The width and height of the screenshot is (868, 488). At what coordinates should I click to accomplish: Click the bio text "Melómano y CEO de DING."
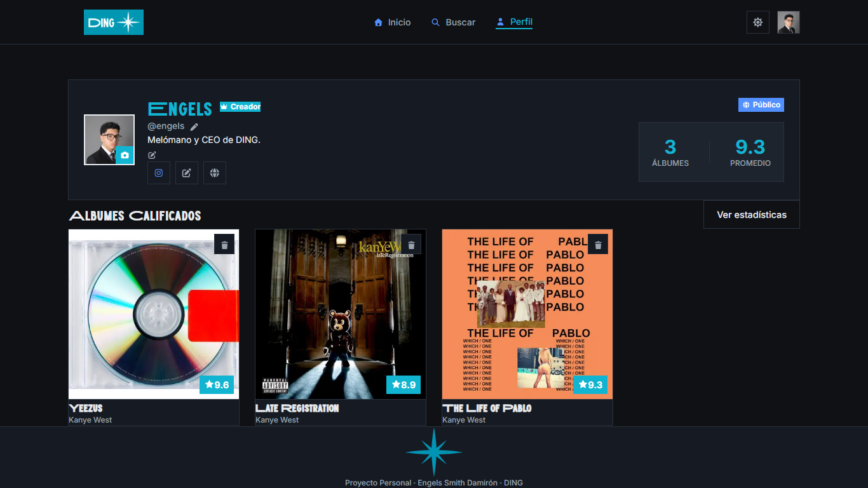[x=204, y=140]
